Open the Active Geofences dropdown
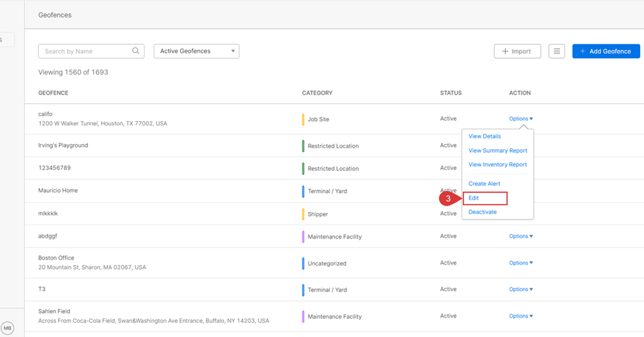Image resolution: width=644 pixels, height=337 pixels. 197,51
